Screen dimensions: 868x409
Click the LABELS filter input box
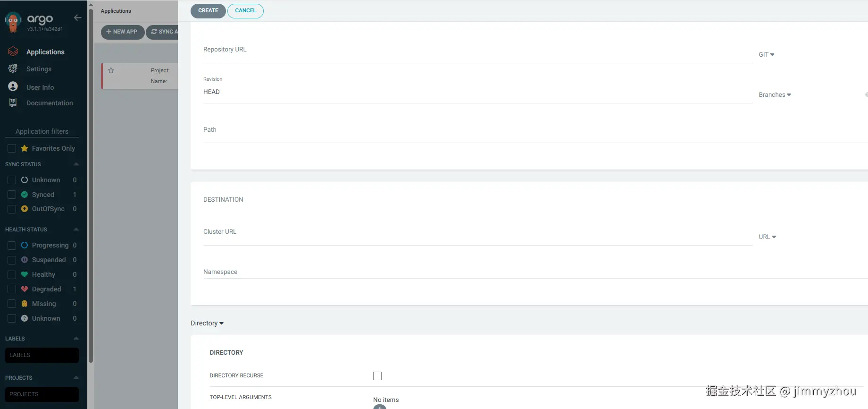pos(42,355)
